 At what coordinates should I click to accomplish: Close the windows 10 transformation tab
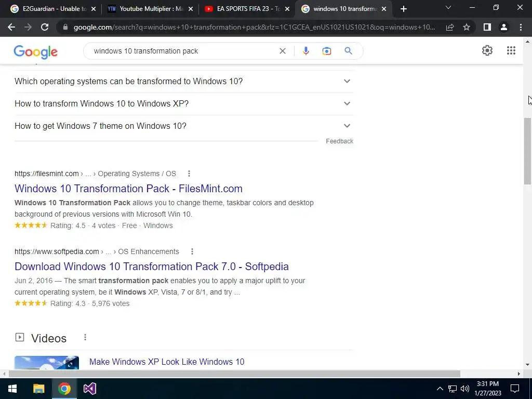(x=384, y=9)
